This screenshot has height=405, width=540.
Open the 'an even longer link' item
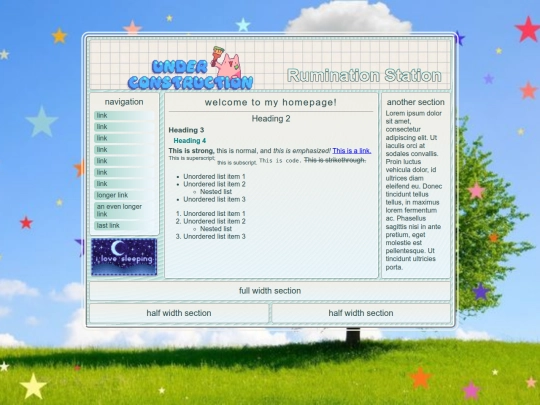coord(124,210)
